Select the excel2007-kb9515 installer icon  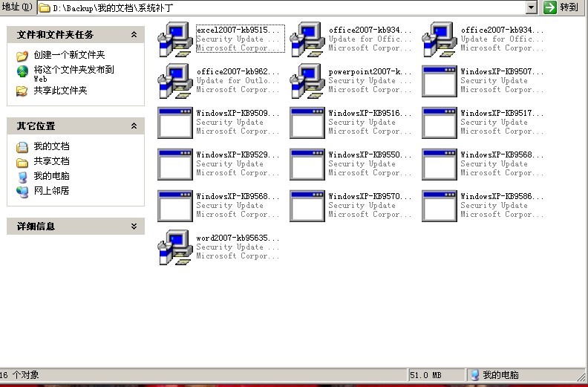(175, 39)
